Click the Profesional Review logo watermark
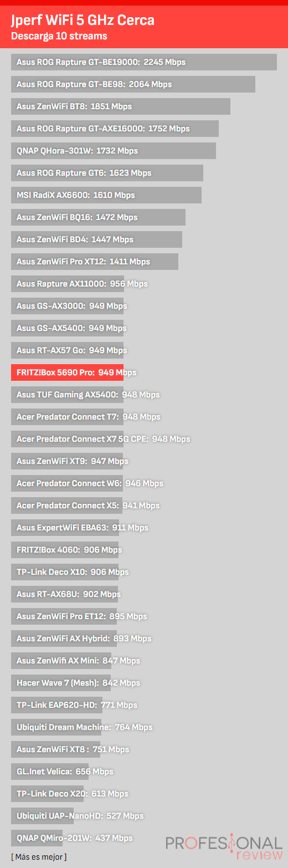 (224, 849)
